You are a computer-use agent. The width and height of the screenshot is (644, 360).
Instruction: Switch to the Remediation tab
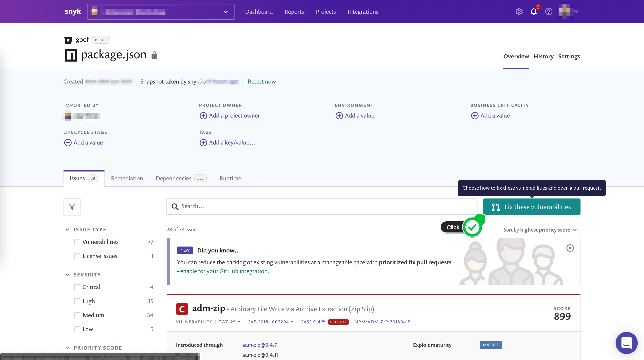(127, 178)
